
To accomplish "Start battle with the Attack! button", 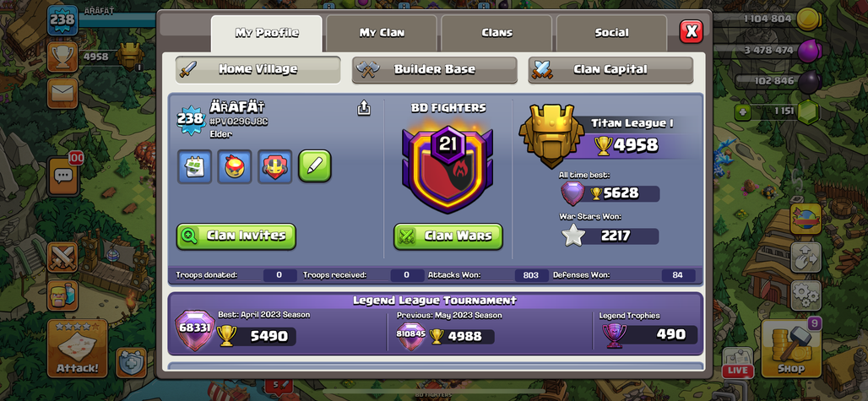I will pyautogui.click(x=78, y=349).
